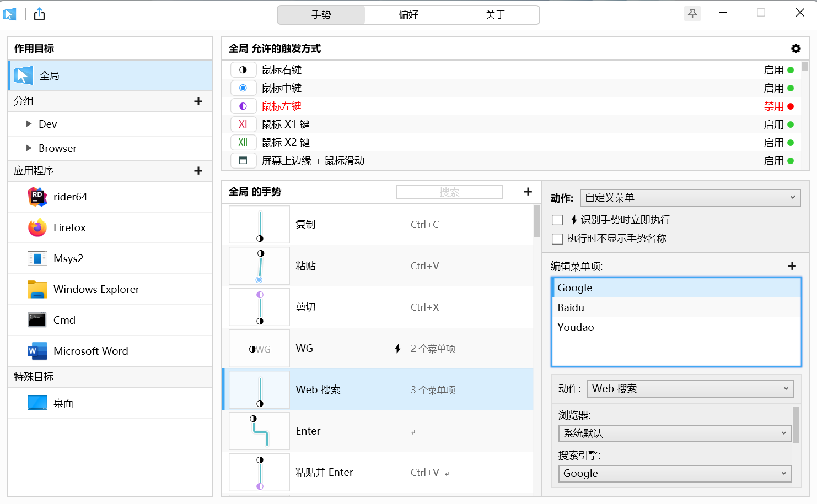Click the gestures list vertical scrollbar
The width and height of the screenshot is (817, 504).
click(x=537, y=220)
